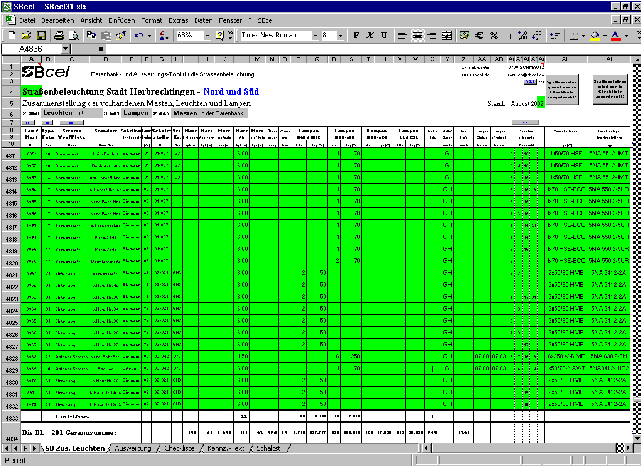
Task: Open the Name Box dropdown arrow
Action: [x=66, y=49]
